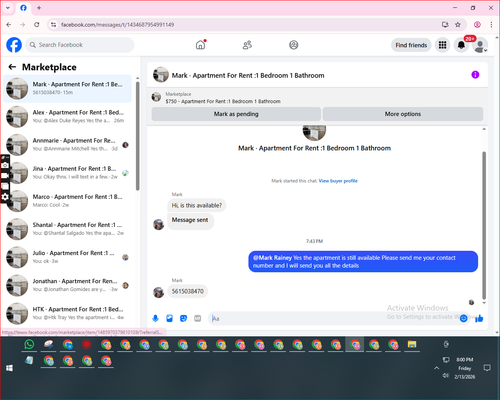Open Jonathan's apartment conversation
The width and height of the screenshot is (500, 400).
(x=68, y=285)
